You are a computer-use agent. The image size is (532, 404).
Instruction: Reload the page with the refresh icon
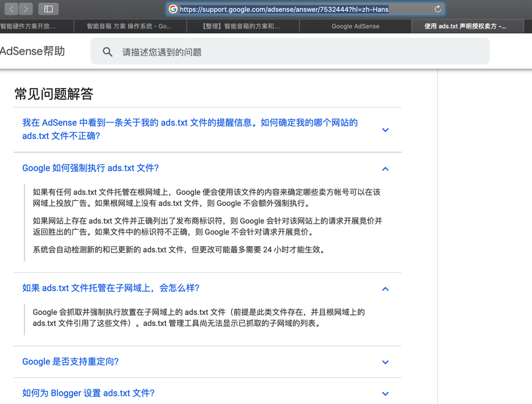437,9
